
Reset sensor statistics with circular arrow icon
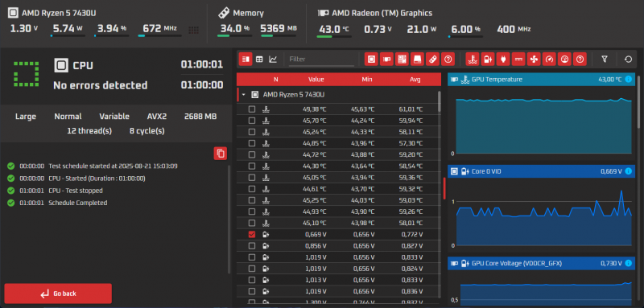(x=628, y=59)
